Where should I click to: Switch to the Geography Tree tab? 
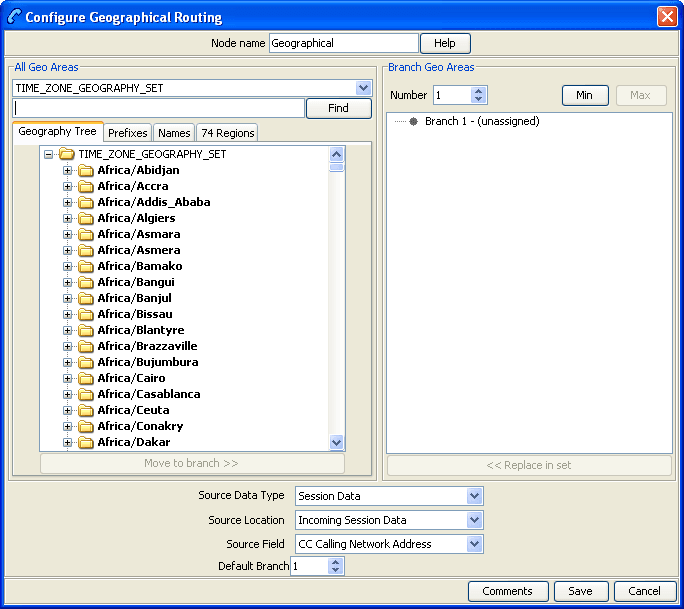point(58,131)
